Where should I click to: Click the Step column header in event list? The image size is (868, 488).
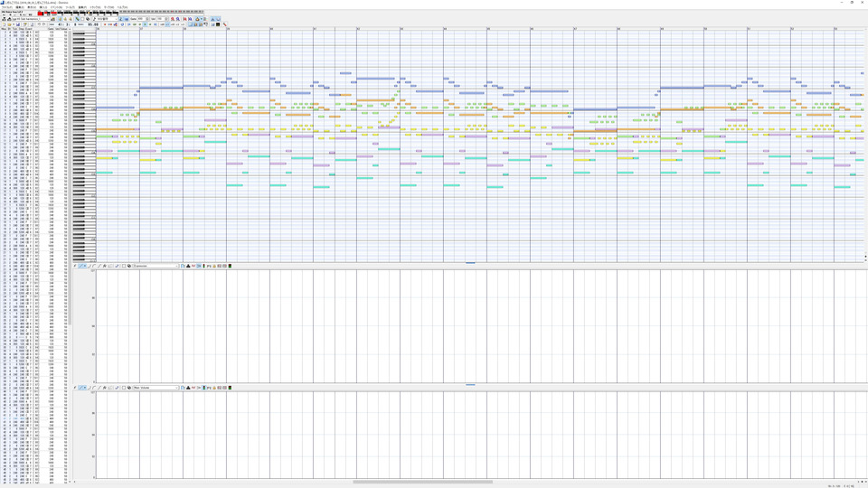click(22, 29)
